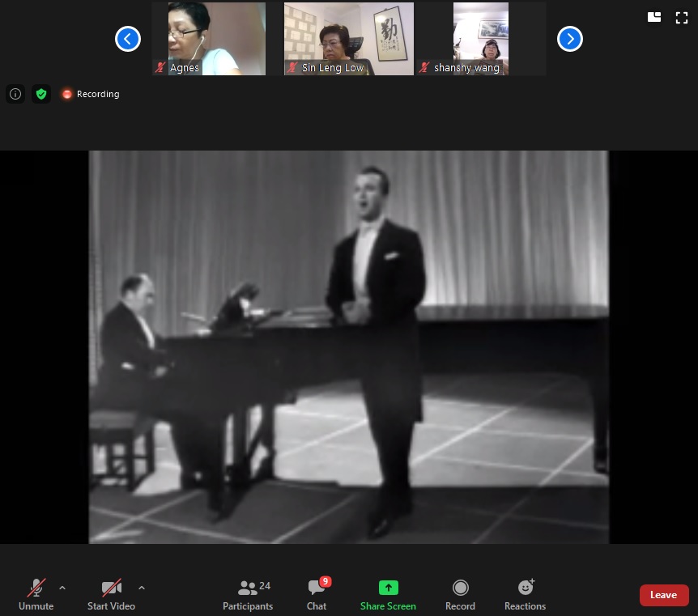Click the shared video of singer and pianist
The width and height of the screenshot is (698, 616).
coord(348,346)
